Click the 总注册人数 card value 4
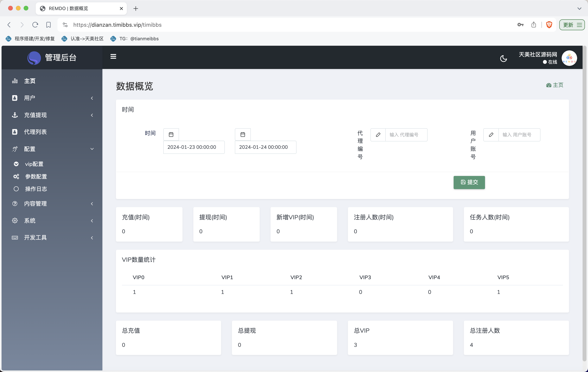 click(471, 345)
